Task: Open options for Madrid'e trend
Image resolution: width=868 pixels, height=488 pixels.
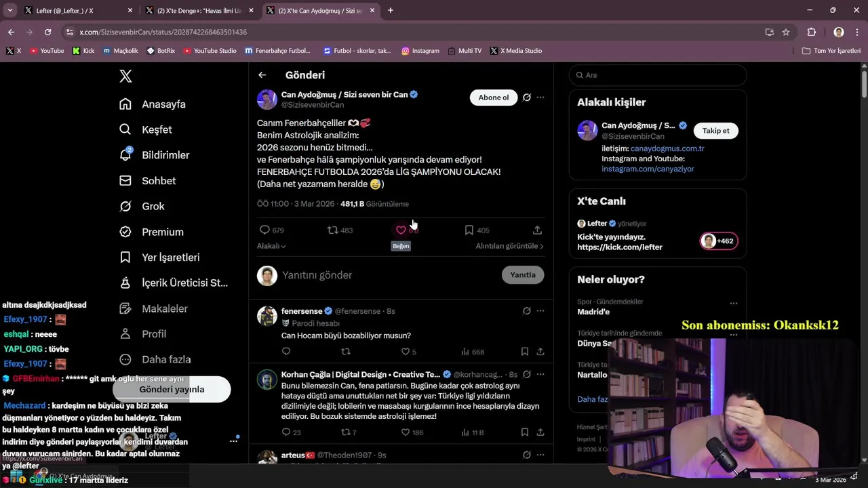Action: (x=734, y=304)
